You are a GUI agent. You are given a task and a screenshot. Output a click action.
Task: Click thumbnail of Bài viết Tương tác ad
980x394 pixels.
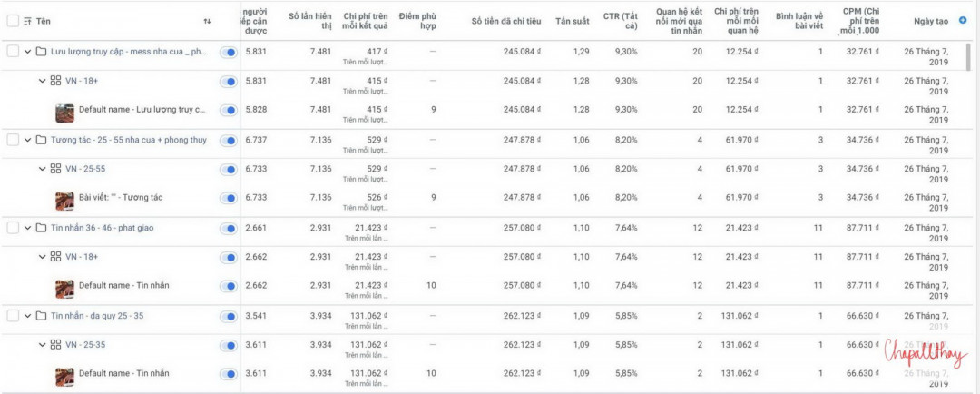pyautogui.click(x=65, y=202)
